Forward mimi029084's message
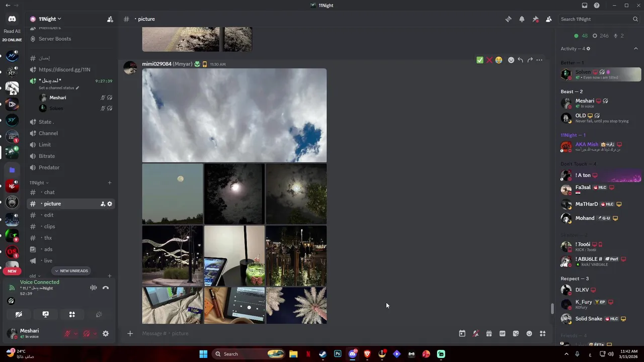Screen dimensions: 644x362 pyautogui.click(x=530, y=60)
